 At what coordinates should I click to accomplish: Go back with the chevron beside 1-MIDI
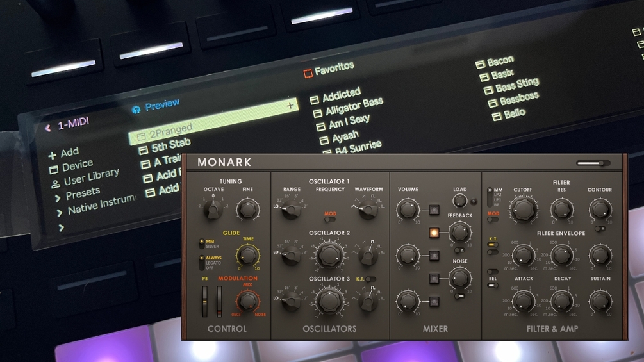[47, 128]
